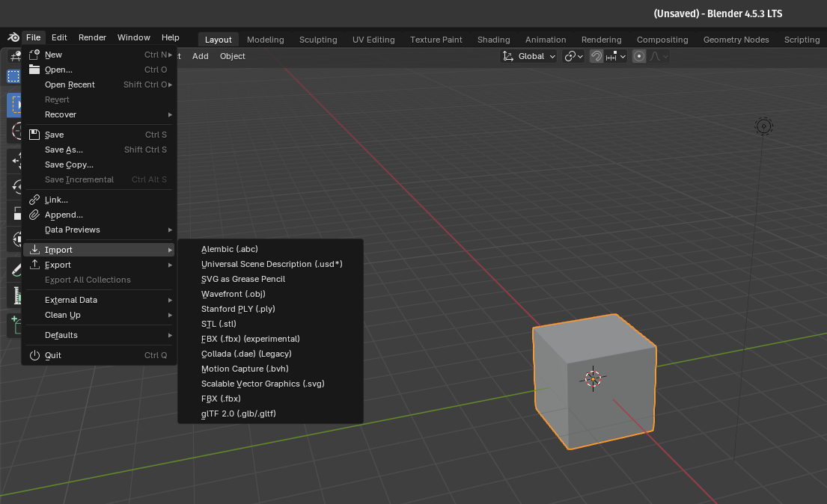The width and height of the screenshot is (827, 504).
Task: Click the New file icon
Action: pos(34,55)
